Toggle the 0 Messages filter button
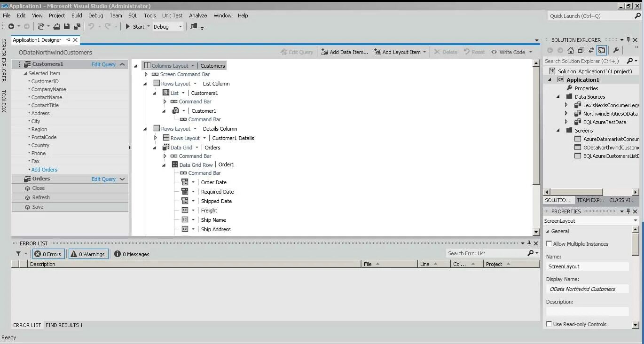Screen dimensions: 644x344 (132, 254)
